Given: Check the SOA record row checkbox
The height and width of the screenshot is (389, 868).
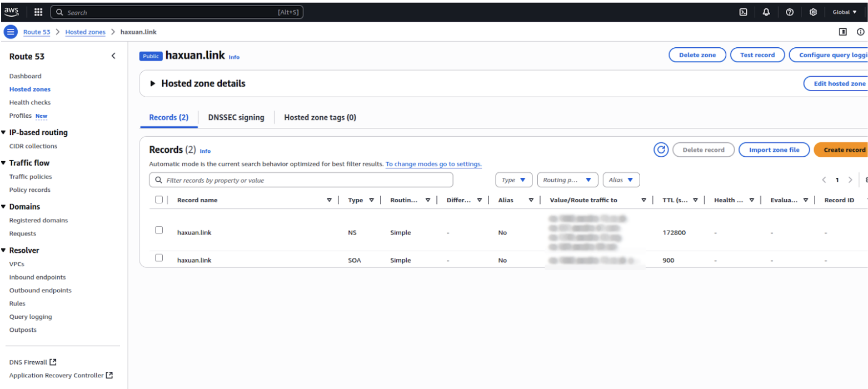Looking at the screenshot, I should [159, 258].
